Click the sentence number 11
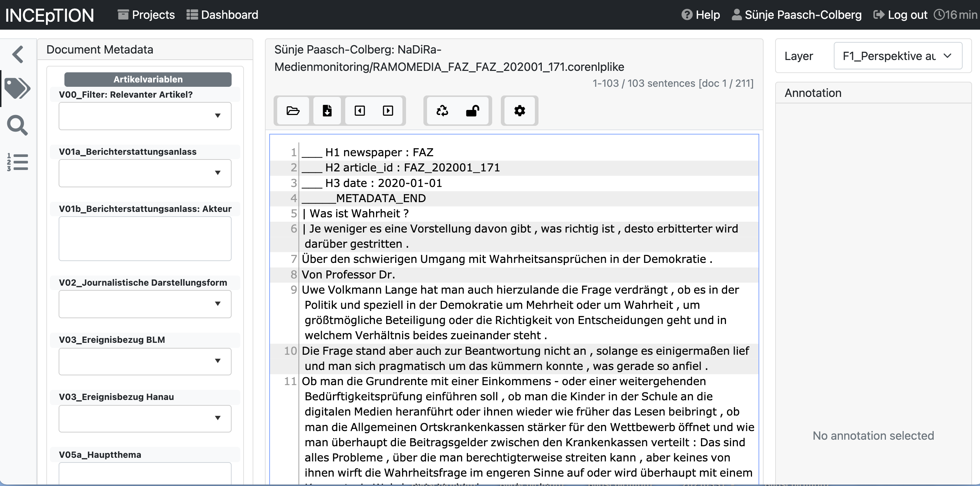The height and width of the screenshot is (486, 980). [290, 381]
